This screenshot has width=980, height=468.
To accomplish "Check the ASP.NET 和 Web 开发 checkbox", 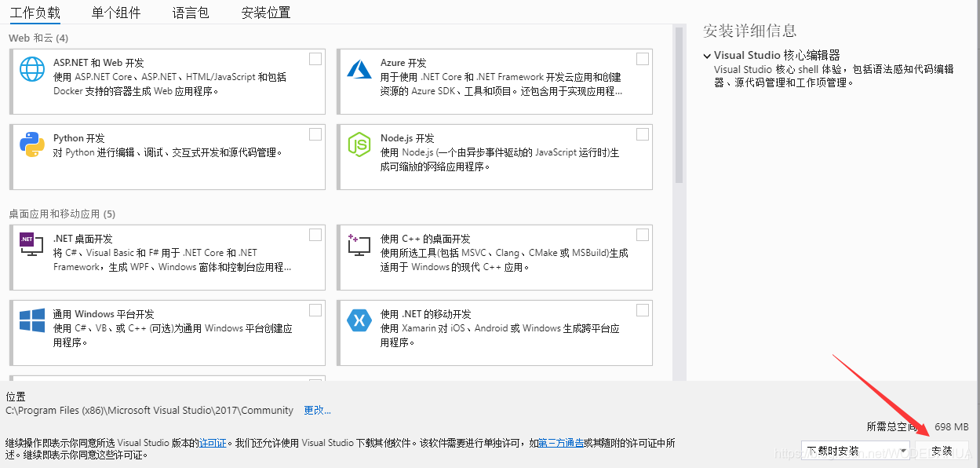I will click(x=315, y=58).
